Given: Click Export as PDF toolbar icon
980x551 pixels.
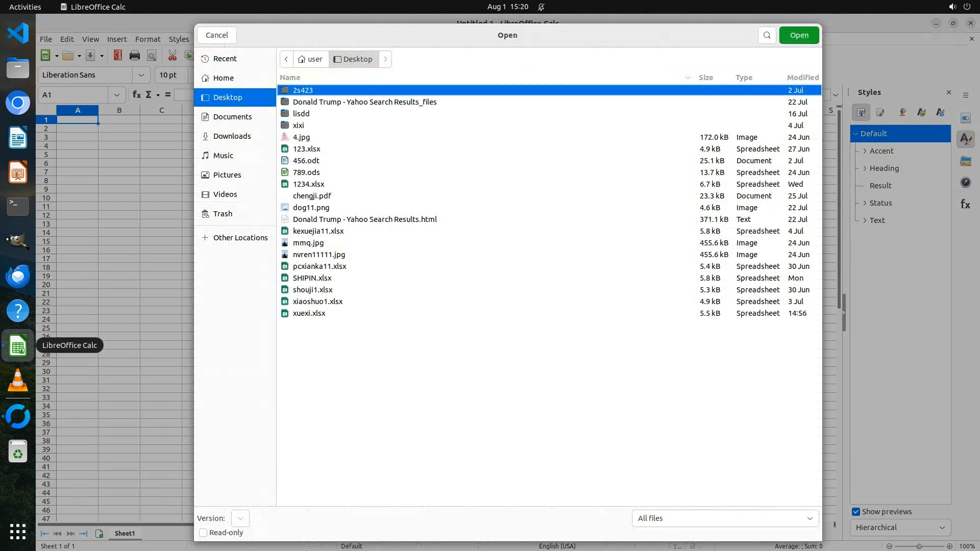Looking at the screenshot, I should point(118,56).
